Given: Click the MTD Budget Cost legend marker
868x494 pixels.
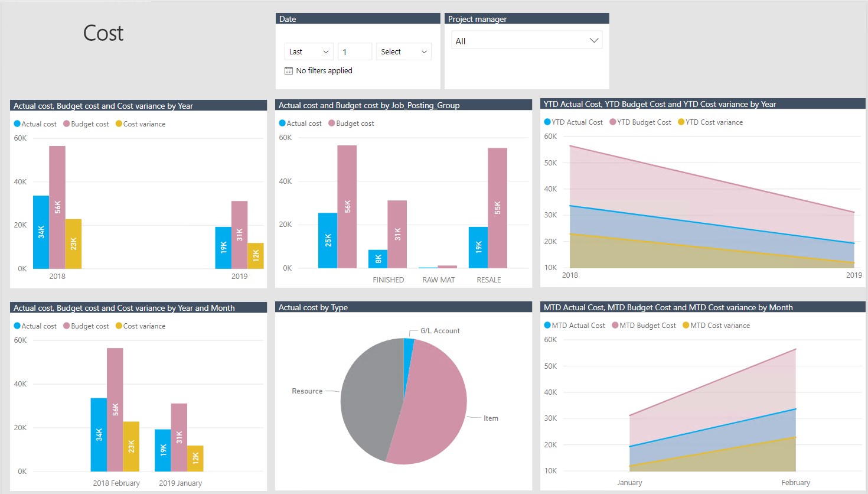Looking at the screenshot, I should tap(615, 326).
